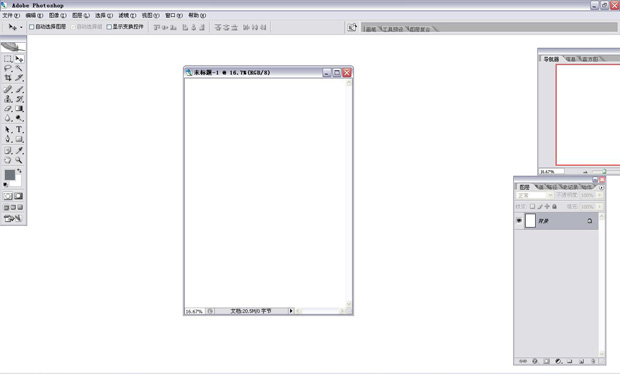Open the 窗口 menu

(174, 15)
